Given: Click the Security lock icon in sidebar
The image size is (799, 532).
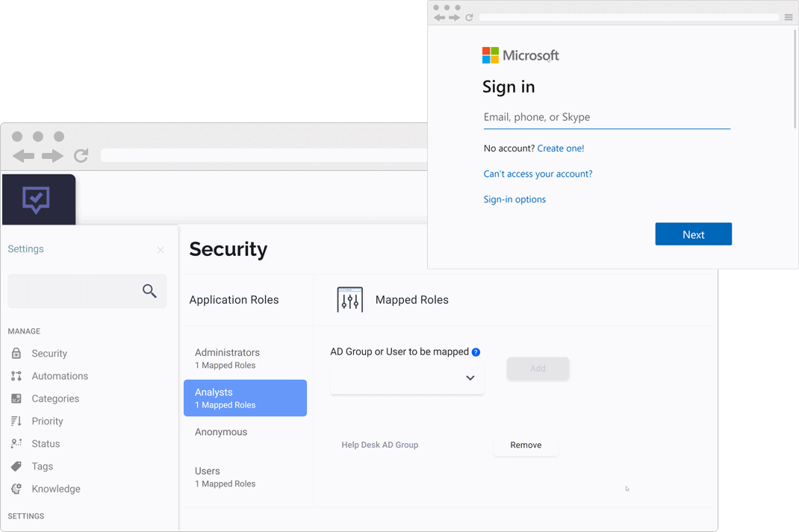Looking at the screenshot, I should coord(16,353).
